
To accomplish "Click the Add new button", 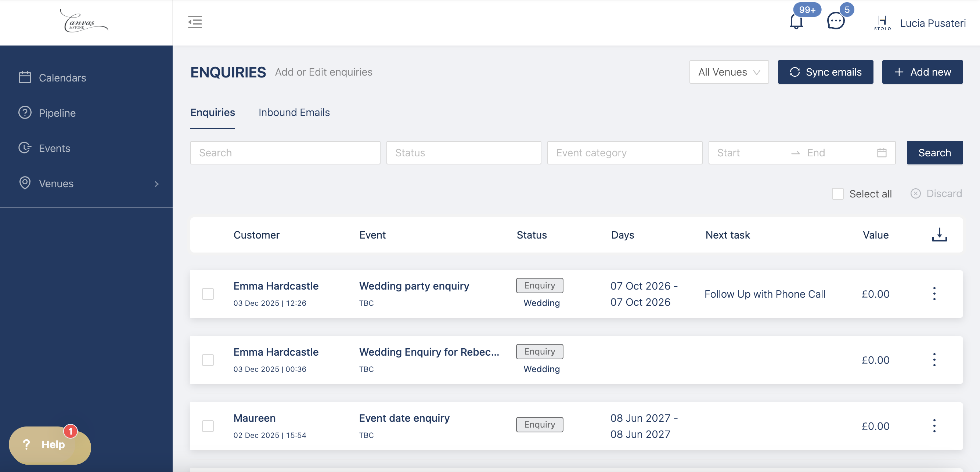I will tap(922, 72).
